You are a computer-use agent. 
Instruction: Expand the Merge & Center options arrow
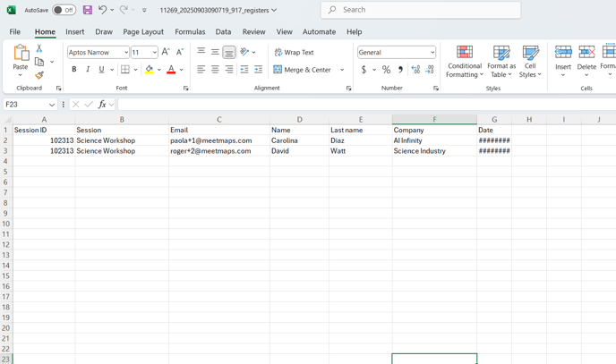click(342, 70)
